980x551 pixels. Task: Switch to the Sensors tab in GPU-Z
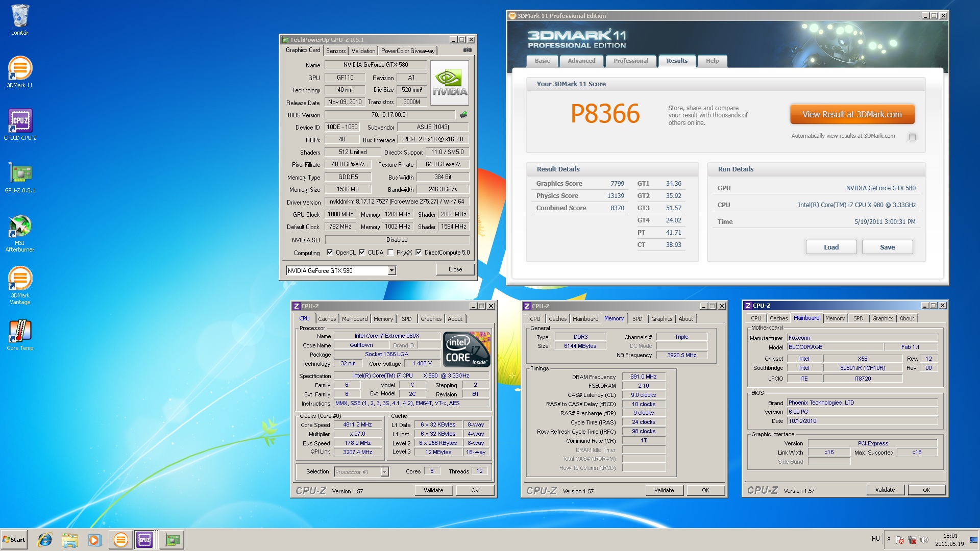[336, 51]
